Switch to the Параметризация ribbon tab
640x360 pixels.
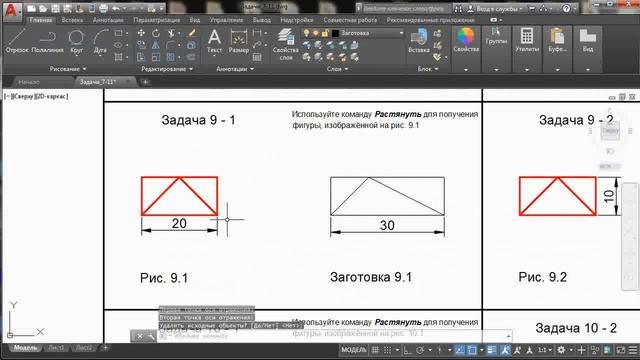coord(156,20)
